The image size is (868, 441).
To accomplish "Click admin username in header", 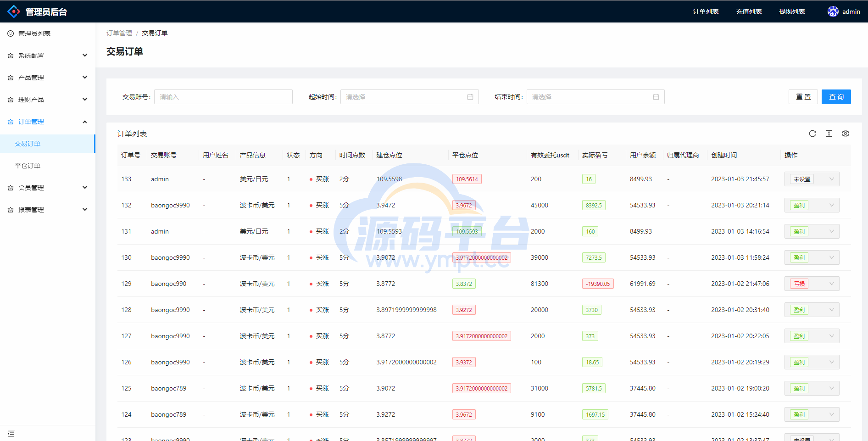I will [x=851, y=11].
